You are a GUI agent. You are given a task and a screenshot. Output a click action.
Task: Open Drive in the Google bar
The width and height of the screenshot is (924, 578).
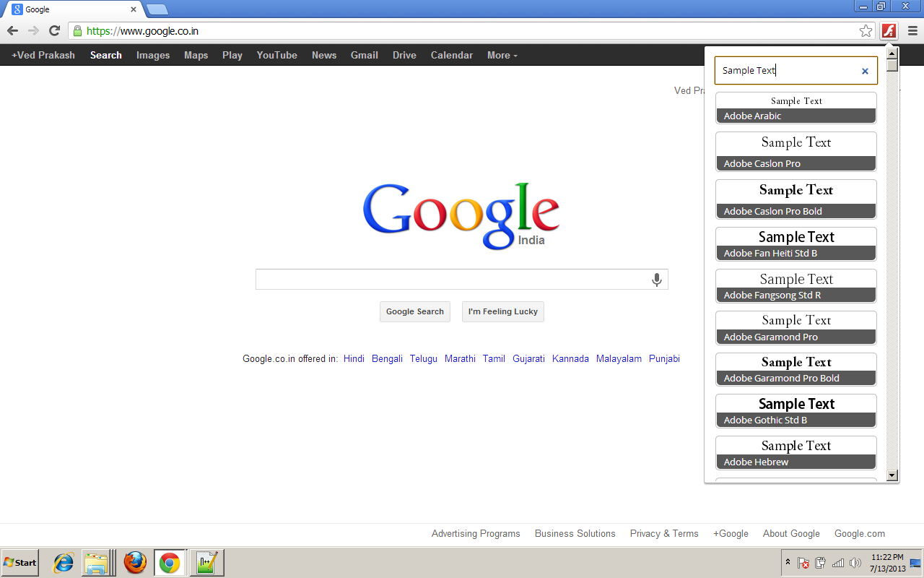tap(404, 55)
